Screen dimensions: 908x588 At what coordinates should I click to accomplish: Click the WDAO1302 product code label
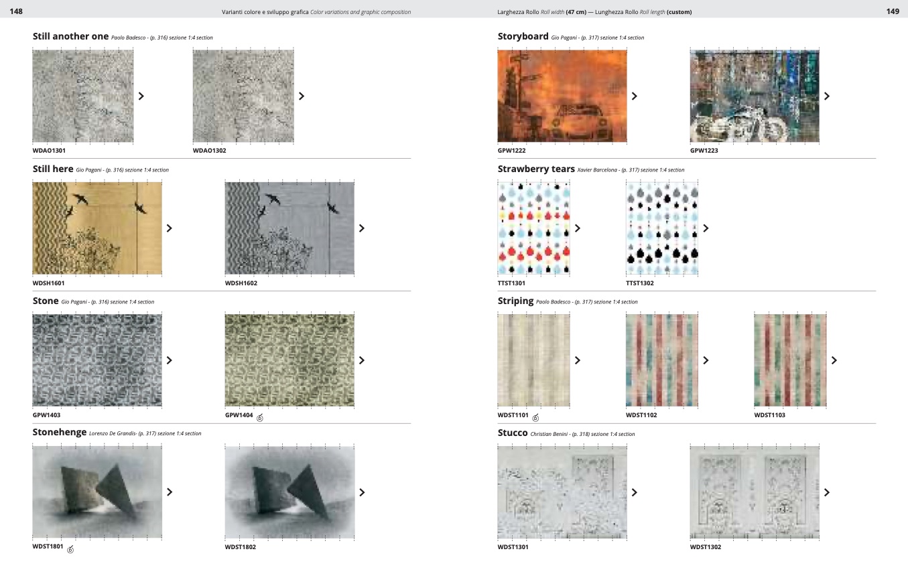click(209, 151)
